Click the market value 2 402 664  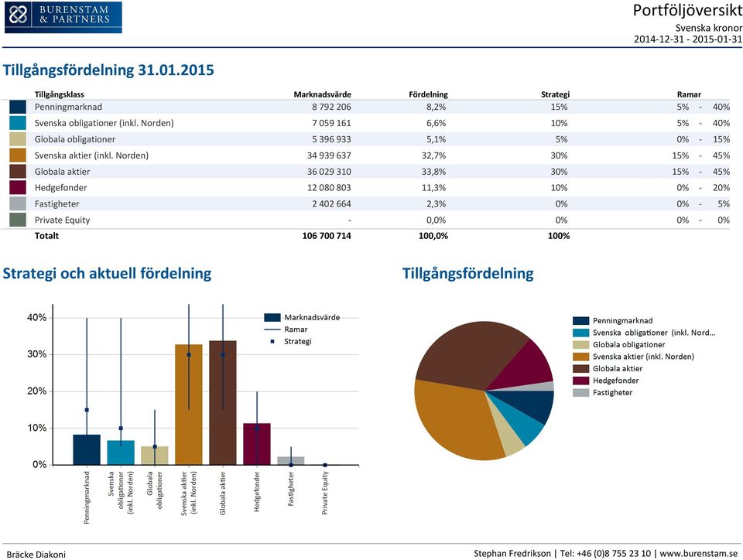[x=331, y=203]
